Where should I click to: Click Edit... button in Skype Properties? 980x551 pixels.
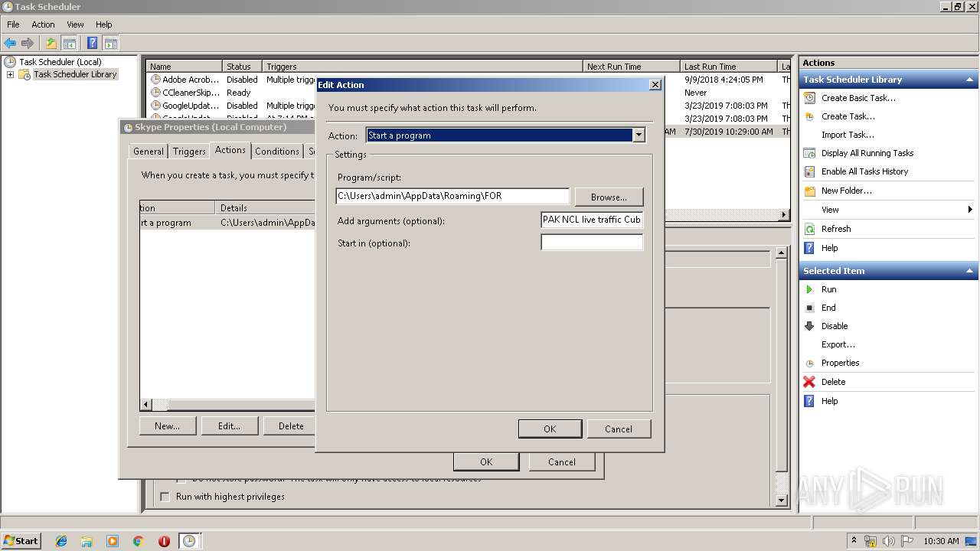(229, 425)
